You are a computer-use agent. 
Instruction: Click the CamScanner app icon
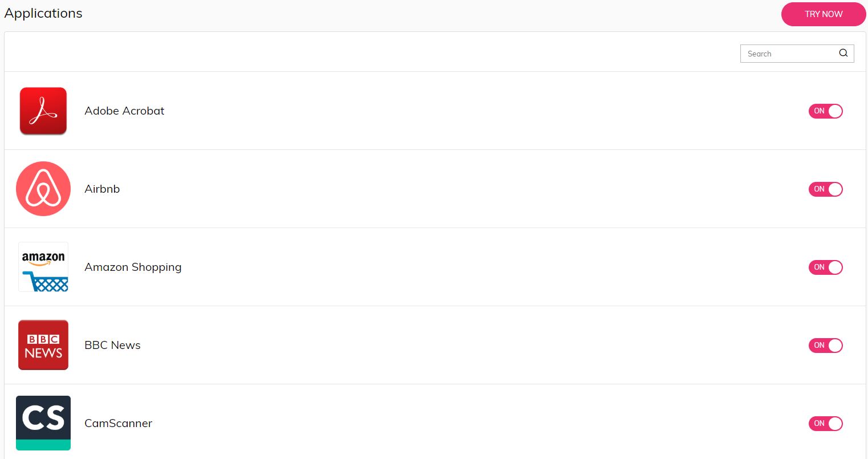coord(43,423)
